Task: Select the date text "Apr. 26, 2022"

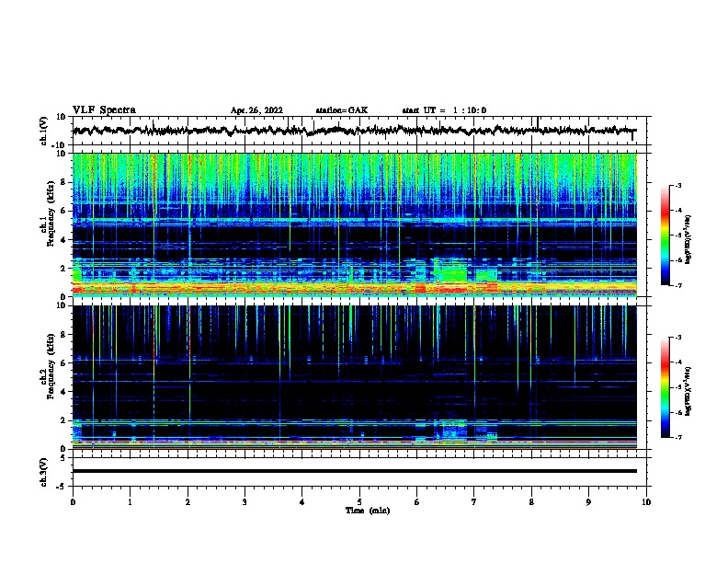Action: [256, 110]
